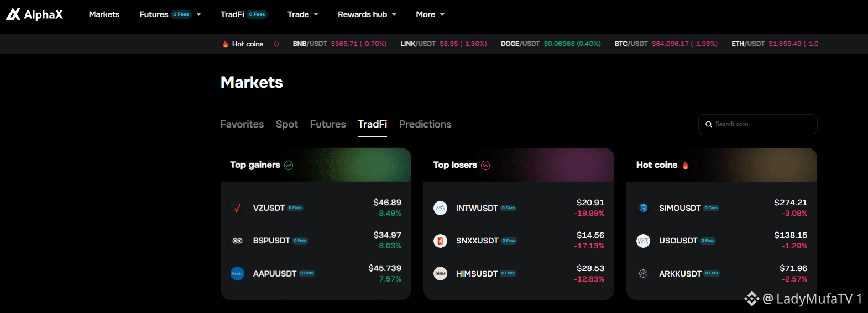Expand the More dropdown arrow

(x=442, y=14)
